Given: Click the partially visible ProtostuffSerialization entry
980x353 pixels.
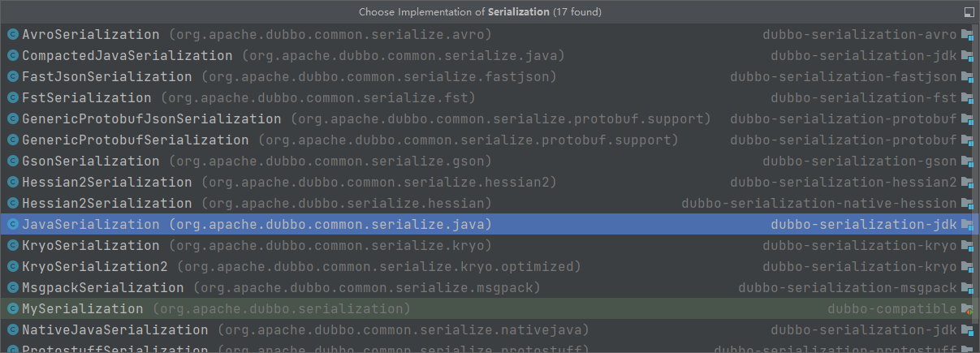Looking at the screenshot, I should coord(114,349).
